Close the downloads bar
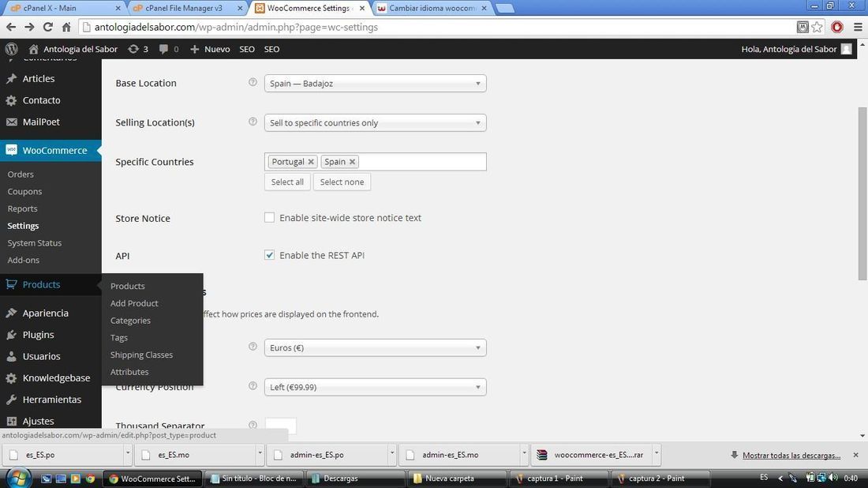 (856, 455)
